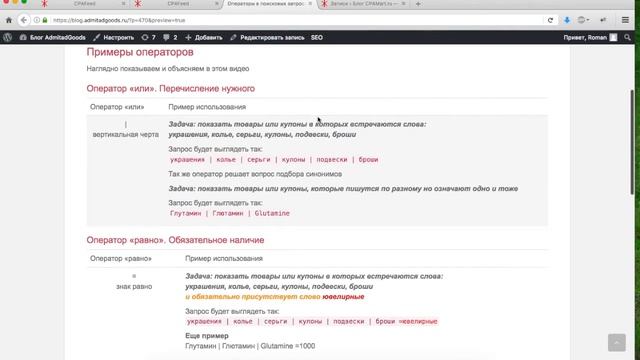This screenshot has height=360, width=640.
Task: Click the bold red word ювелирные in the task description
Action: click(x=343, y=297)
